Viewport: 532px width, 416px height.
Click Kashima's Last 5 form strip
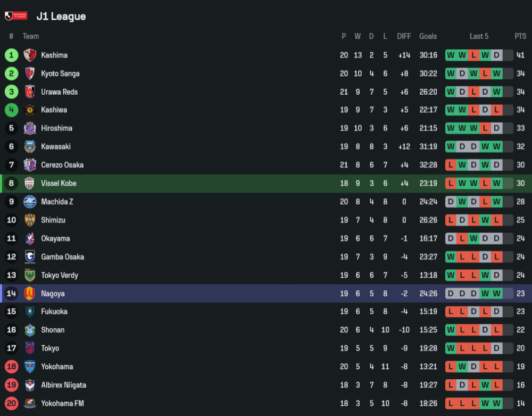click(x=479, y=55)
